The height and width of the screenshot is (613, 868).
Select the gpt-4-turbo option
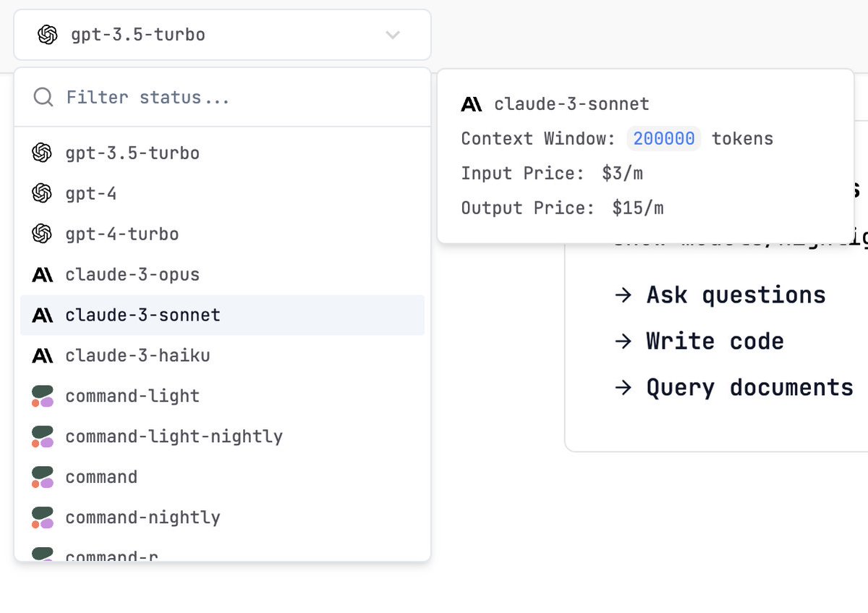pyautogui.click(x=222, y=234)
